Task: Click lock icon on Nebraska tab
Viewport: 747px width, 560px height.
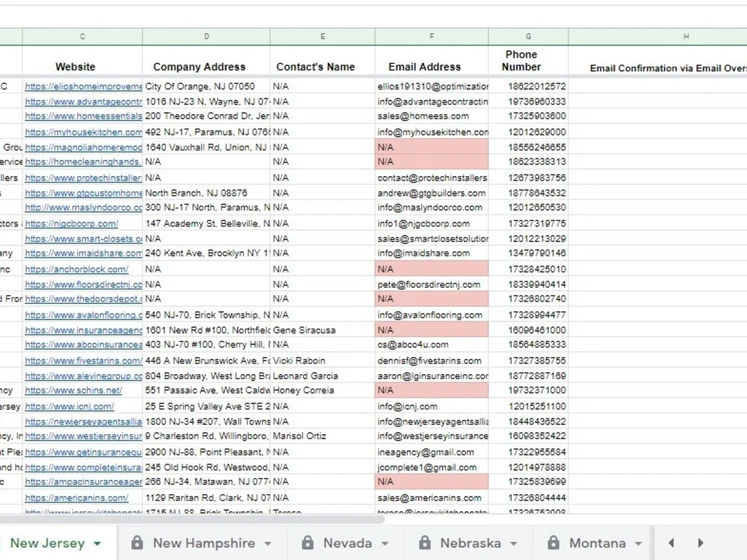Action: (424, 542)
